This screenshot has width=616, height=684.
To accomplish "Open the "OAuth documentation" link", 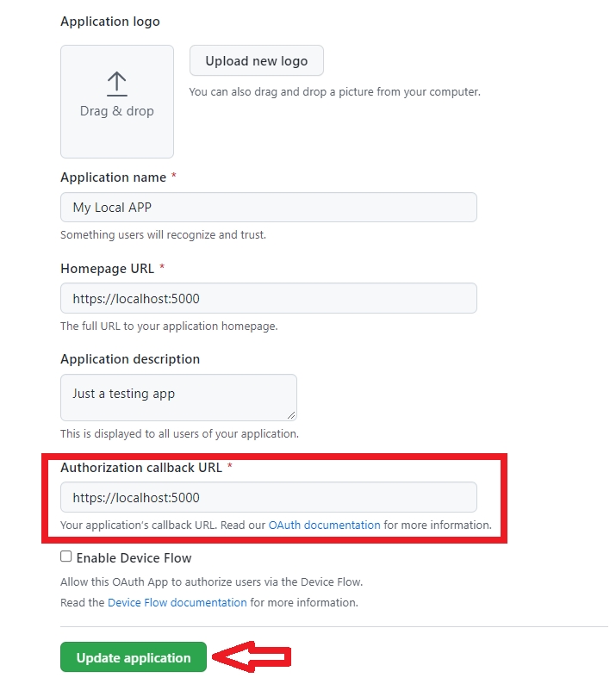I will (x=324, y=525).
